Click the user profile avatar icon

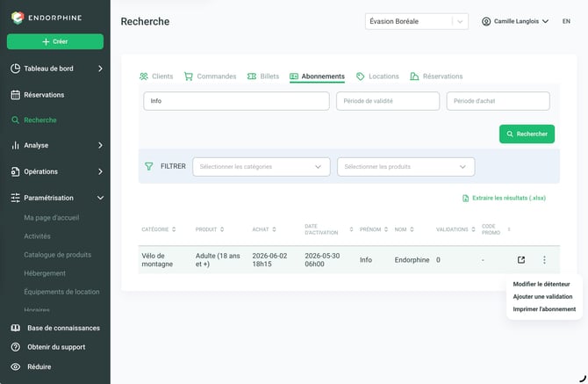point(486,21)
